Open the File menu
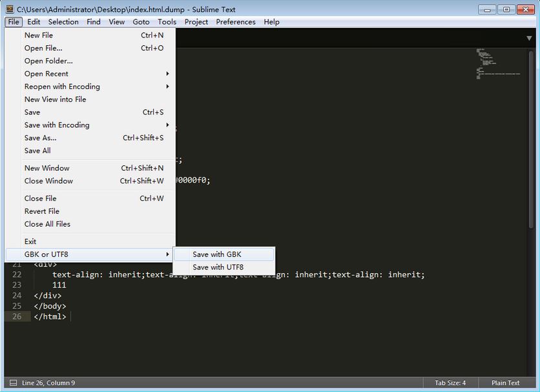 click(x=14, y=22)
